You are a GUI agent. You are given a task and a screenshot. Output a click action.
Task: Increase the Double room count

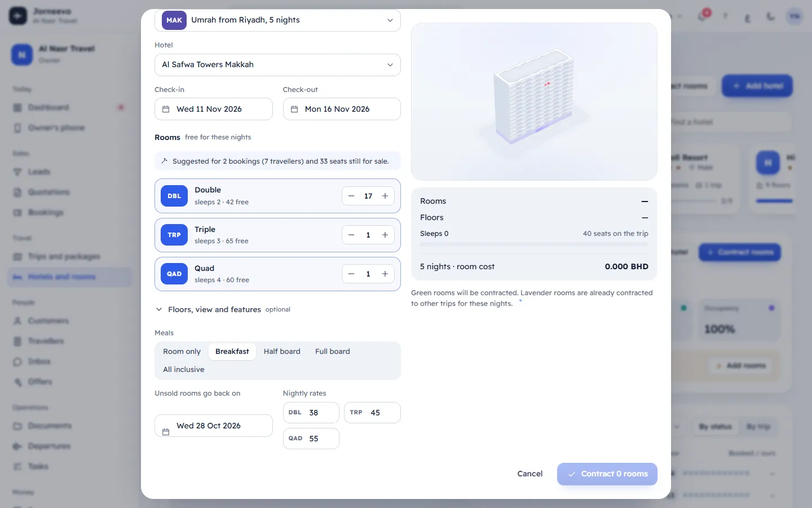coord(385,196)
